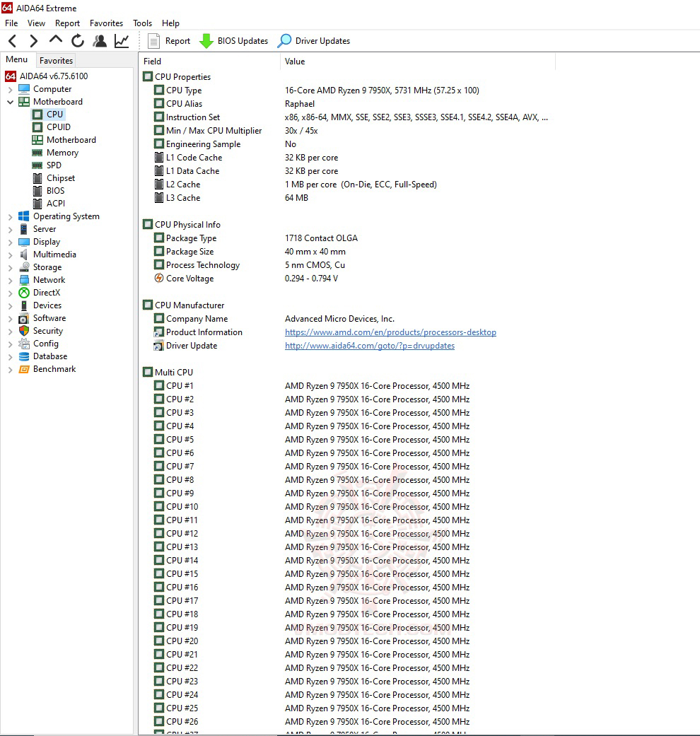The height and width of the screenshot is (736, 700).
Task: Click the Multimedia speaker icon
Action: [24, 254]
